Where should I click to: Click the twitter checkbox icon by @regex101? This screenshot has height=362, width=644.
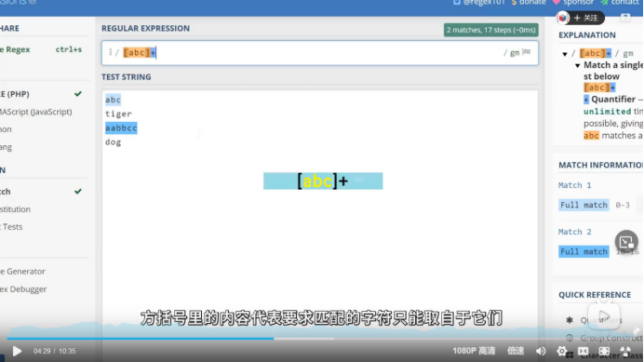click(x=457, y=2)
